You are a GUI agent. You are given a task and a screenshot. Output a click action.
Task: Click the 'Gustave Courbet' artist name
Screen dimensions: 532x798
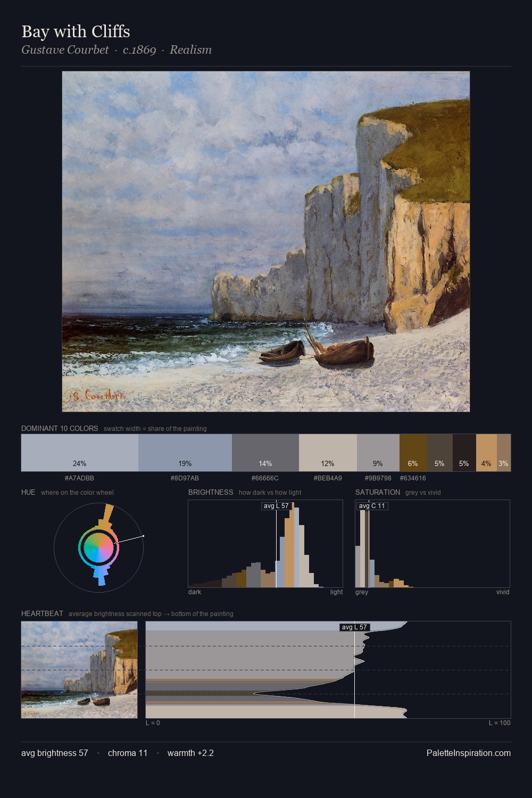pyautogui.click(x=65, y=49)
